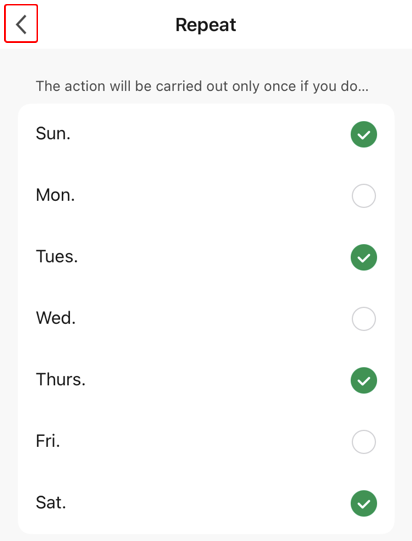Tap the Fri. label text
This screenshot has height=541, width=412.
(x=48, y=441)
